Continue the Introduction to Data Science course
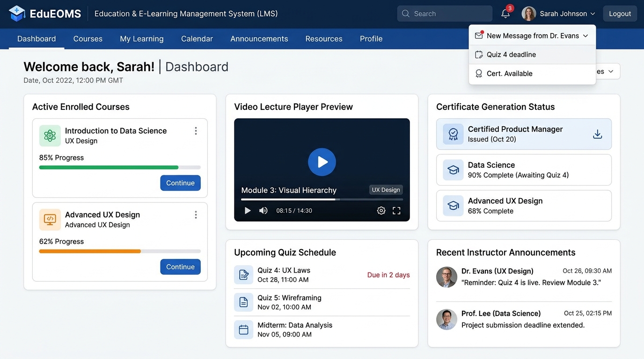 coord(180,183)
